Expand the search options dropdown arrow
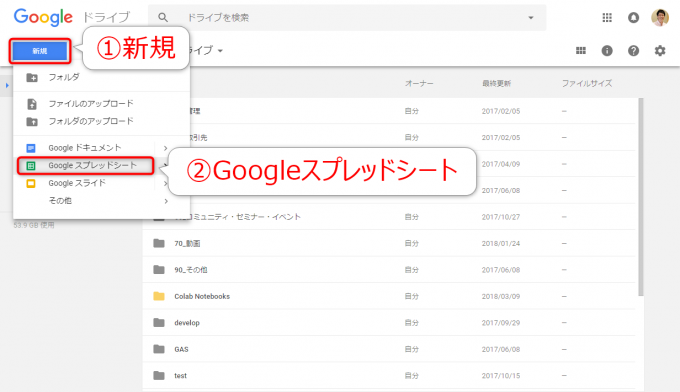The width and height of the screenshot is (680, 392). pos(531,17)
